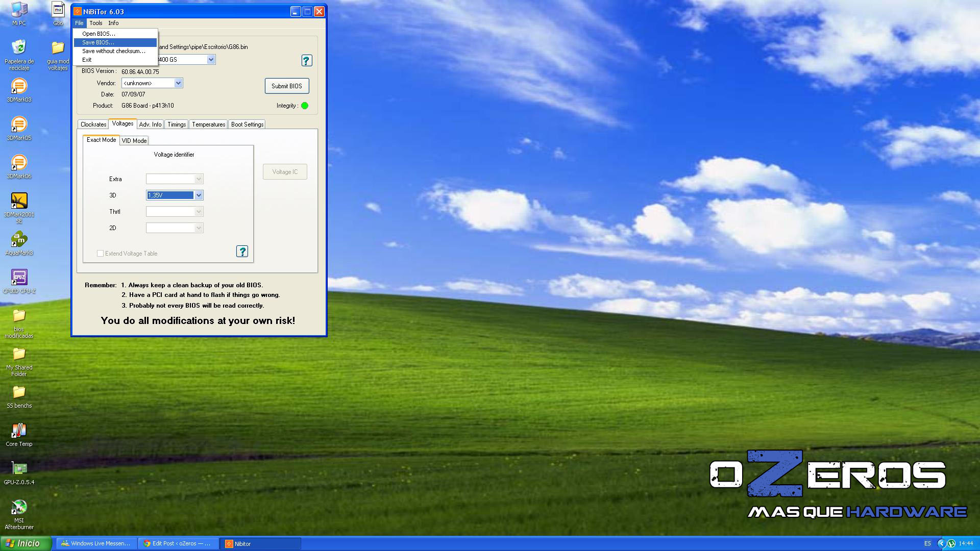
Task: Switch to Windows Live Messenger taskbar item
Action: pos(96,544)
